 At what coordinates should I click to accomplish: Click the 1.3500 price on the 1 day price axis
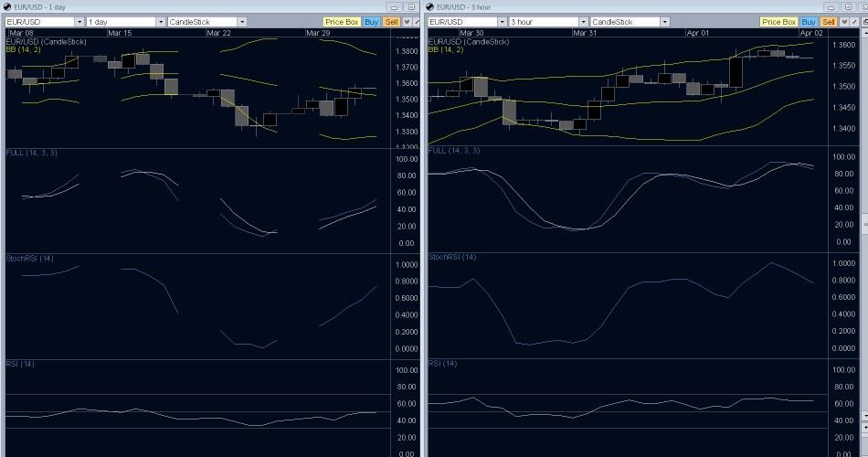tap(407, 99)
